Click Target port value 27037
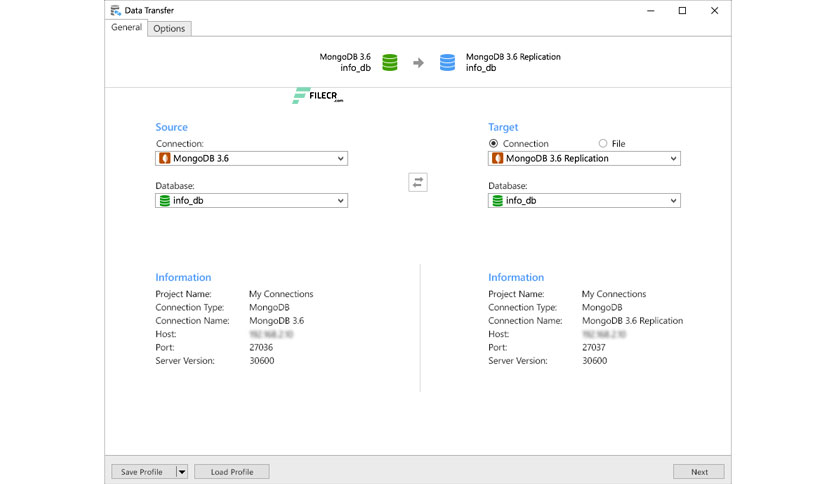 click(x=594, y=348)
